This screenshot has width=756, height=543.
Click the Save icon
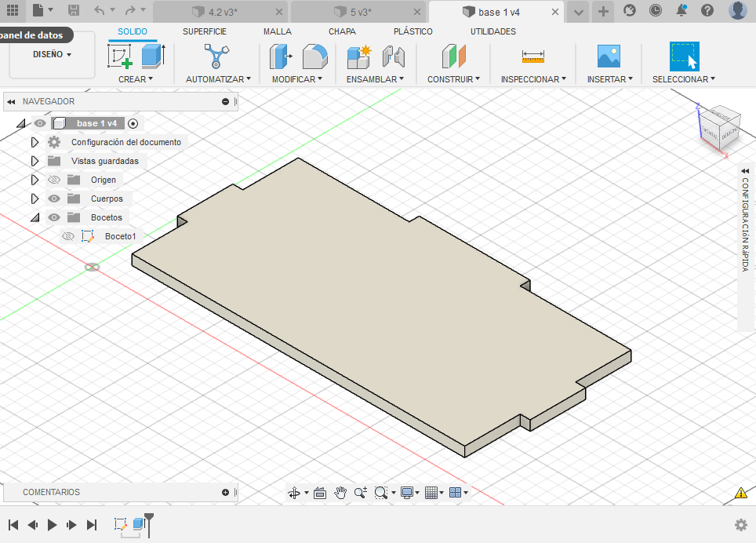pyautogui.click(x=73, y=10)
